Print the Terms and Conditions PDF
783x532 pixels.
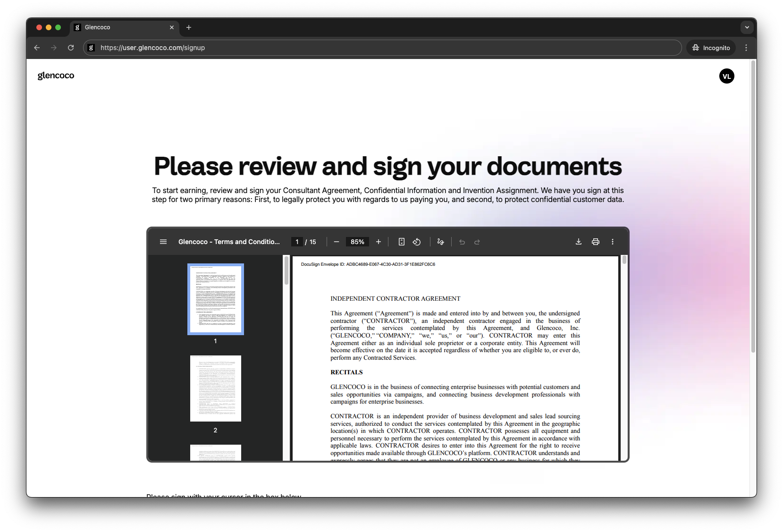coord(596,242)
